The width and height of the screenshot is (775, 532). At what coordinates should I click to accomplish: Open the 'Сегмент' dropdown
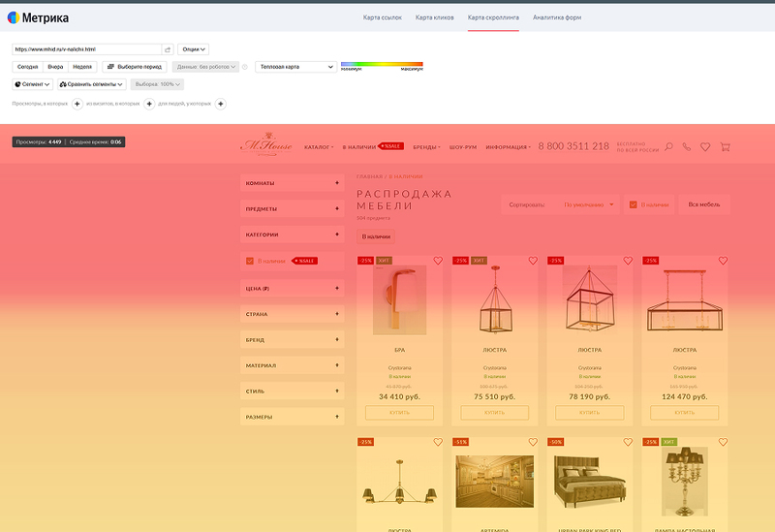33,84
